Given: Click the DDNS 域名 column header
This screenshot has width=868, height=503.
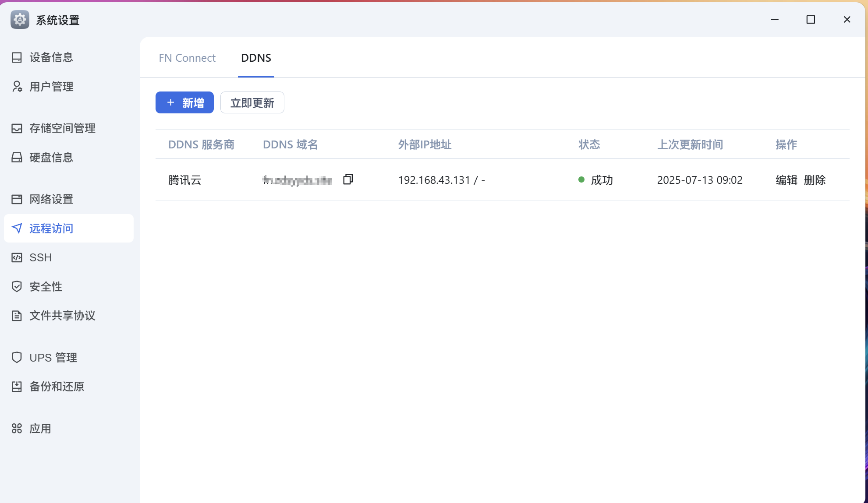Looking at the screenshot, I should click(291, 144).
